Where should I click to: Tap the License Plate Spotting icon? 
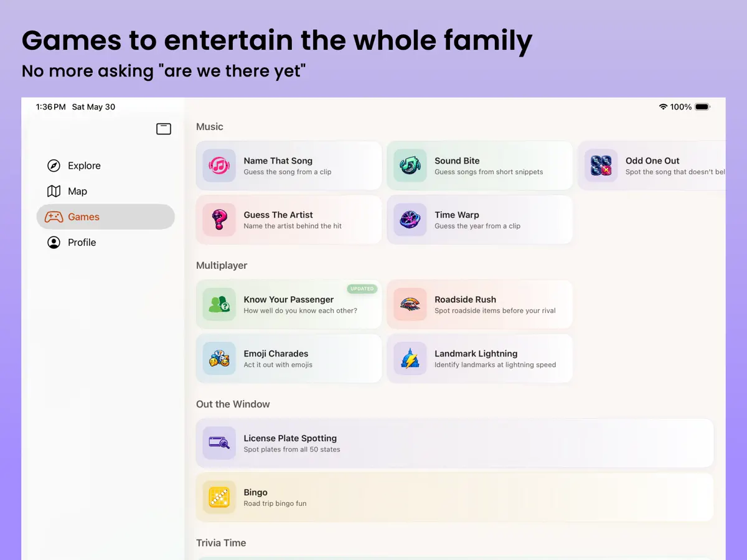(x=219, y=443)
